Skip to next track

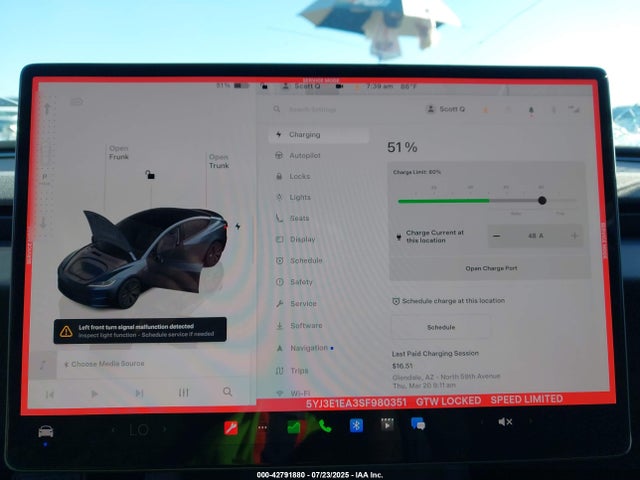pos(139,393)
